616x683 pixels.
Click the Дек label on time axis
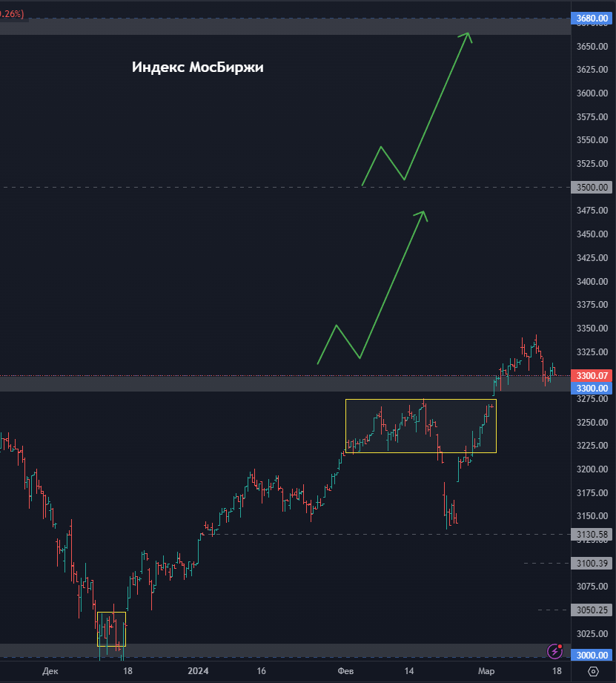50,671
